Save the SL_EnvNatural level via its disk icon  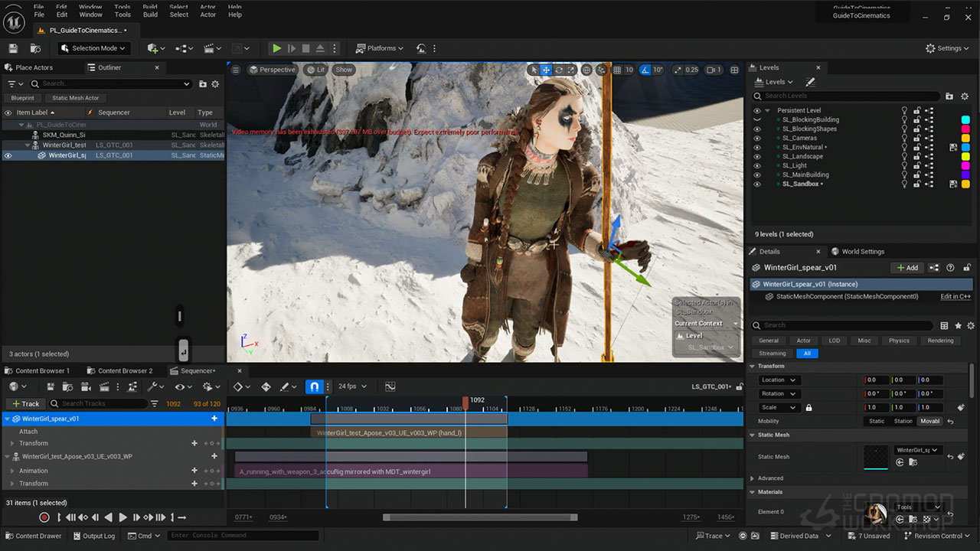tap(953, 147)
